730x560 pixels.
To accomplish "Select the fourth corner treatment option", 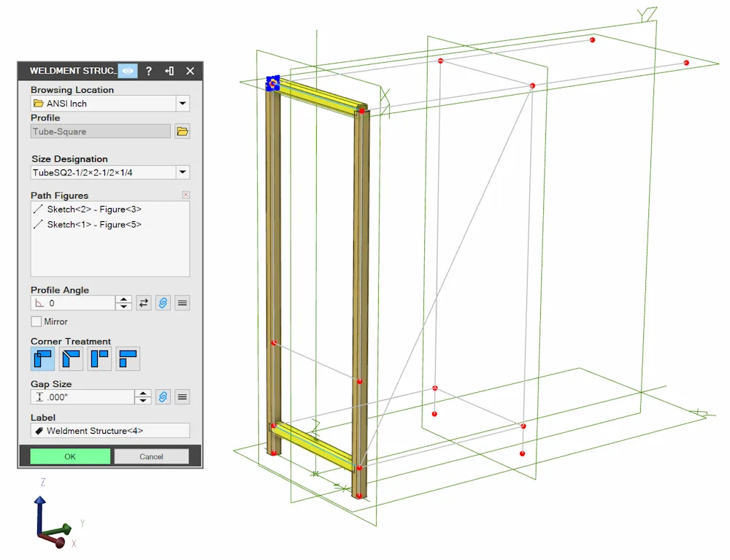I will click(128, 359).
